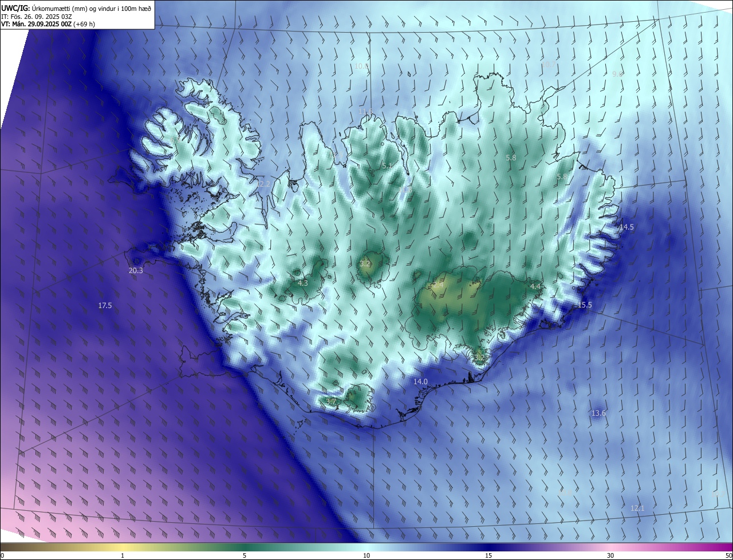Click the 20.3 value off Snæfellsnes
This screenshot has height=560, width=733.
[x=136, y=271]
